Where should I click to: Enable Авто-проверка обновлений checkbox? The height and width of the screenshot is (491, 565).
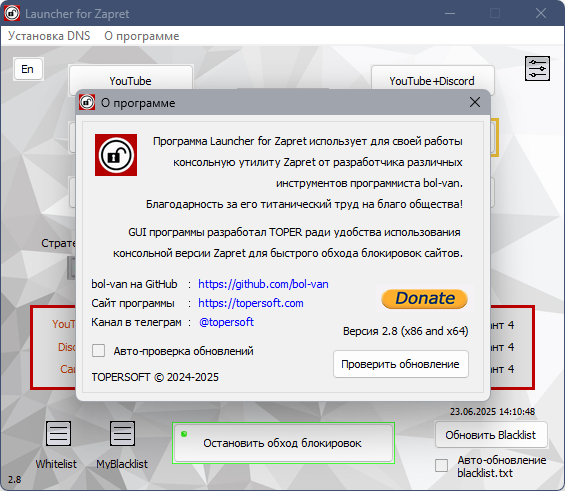click(x=98, y=351)
